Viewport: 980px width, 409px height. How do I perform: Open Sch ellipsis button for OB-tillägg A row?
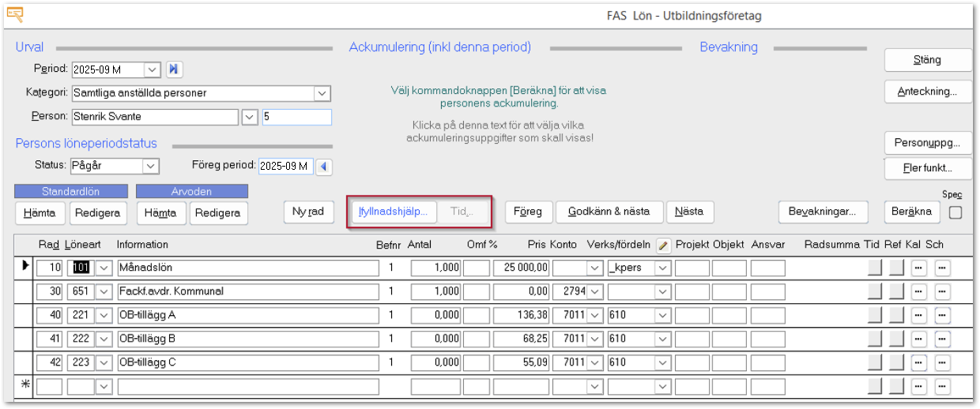coord(942,316)
